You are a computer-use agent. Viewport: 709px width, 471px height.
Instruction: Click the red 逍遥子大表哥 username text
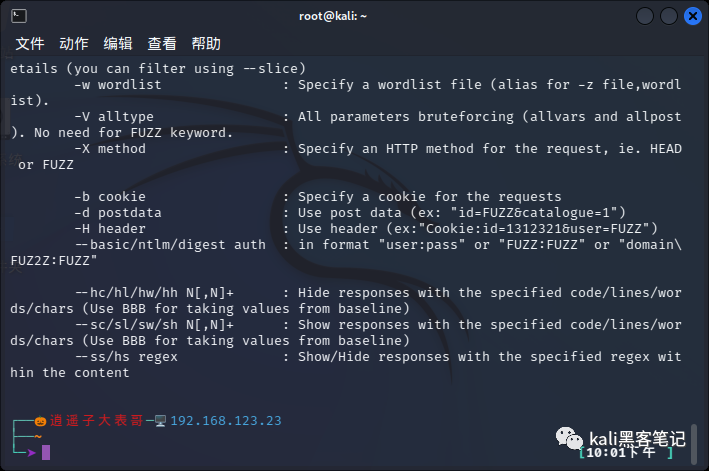click(x=96, y=421)
